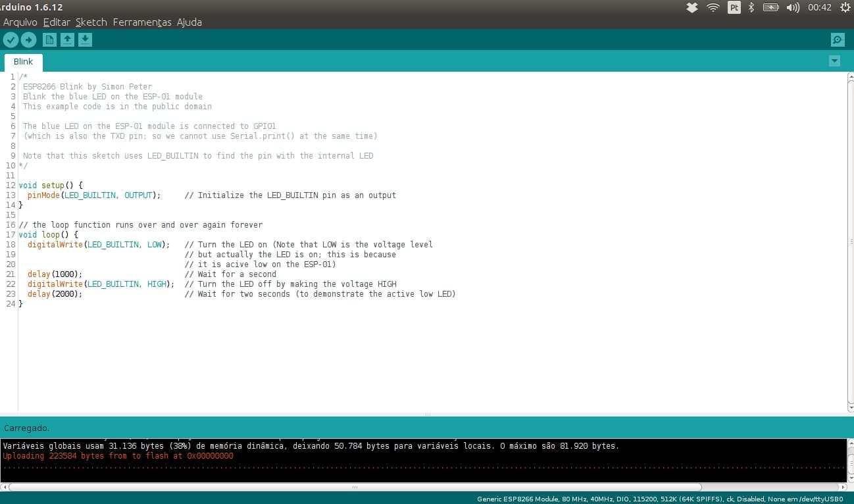This screenshot has height=504, width=854.
Task: Click the 'void loop() {' line
Action: (x=49, y=235)
